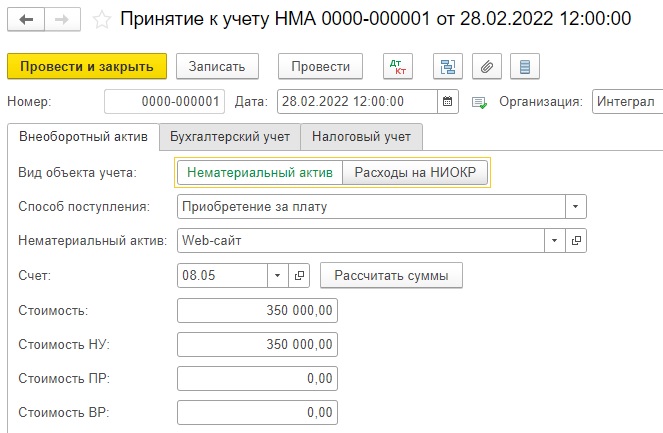Click the Стоимость НУ field

tap(258, 344)
